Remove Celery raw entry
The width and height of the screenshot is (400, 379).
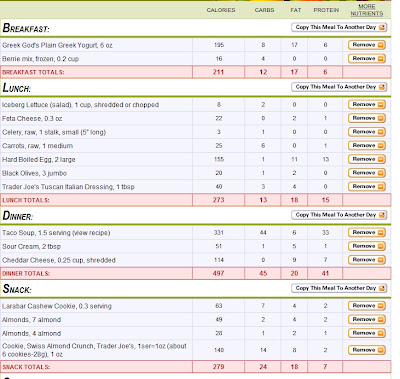367,132
